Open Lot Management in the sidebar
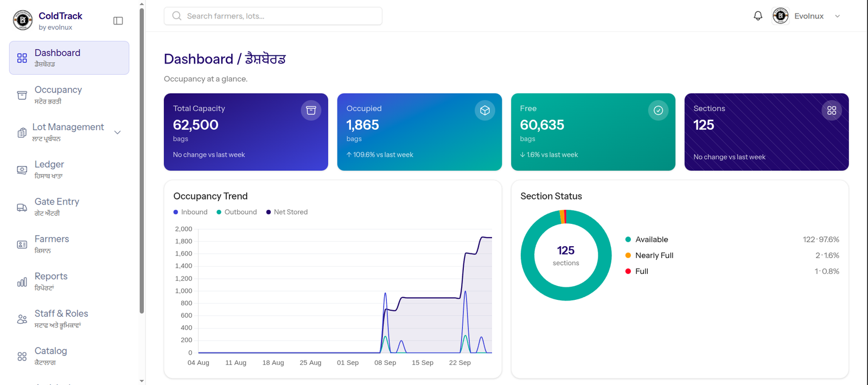868x385 pixels. (x=69, y=132)
